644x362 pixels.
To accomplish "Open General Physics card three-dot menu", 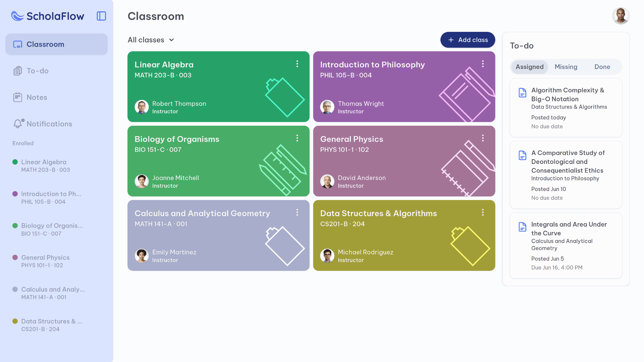I will (483, 138).
